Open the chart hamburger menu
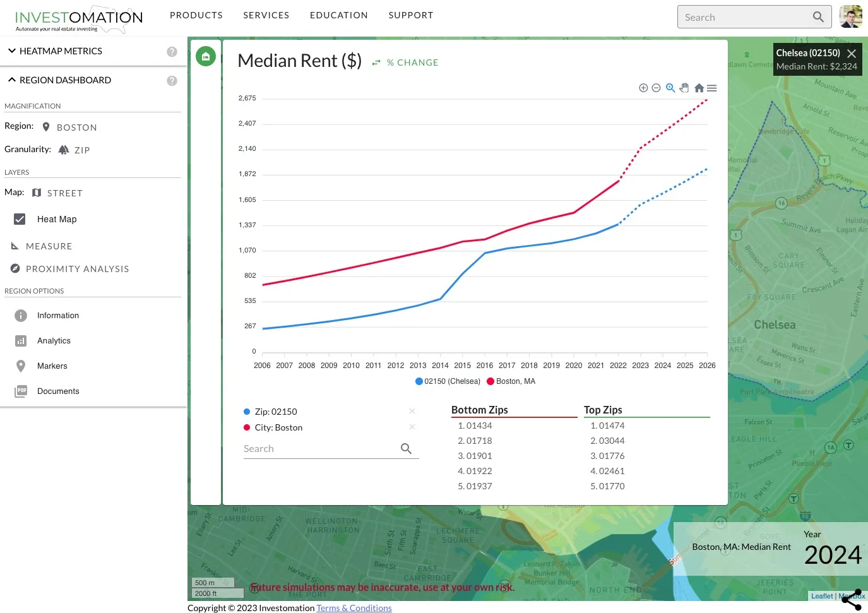Screen dimensions: 868x613 (712, 88)
